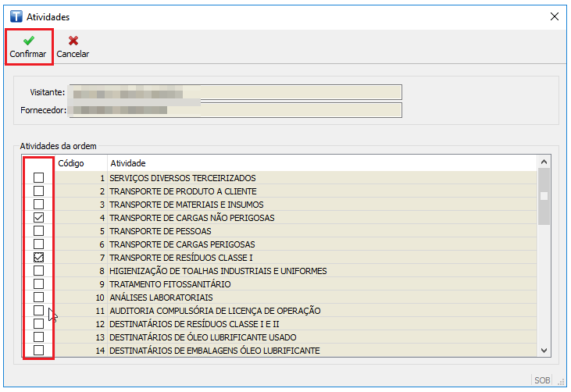Uncheck Transporte de Cargas Não Perigosas checkbox

coord(38,218)
